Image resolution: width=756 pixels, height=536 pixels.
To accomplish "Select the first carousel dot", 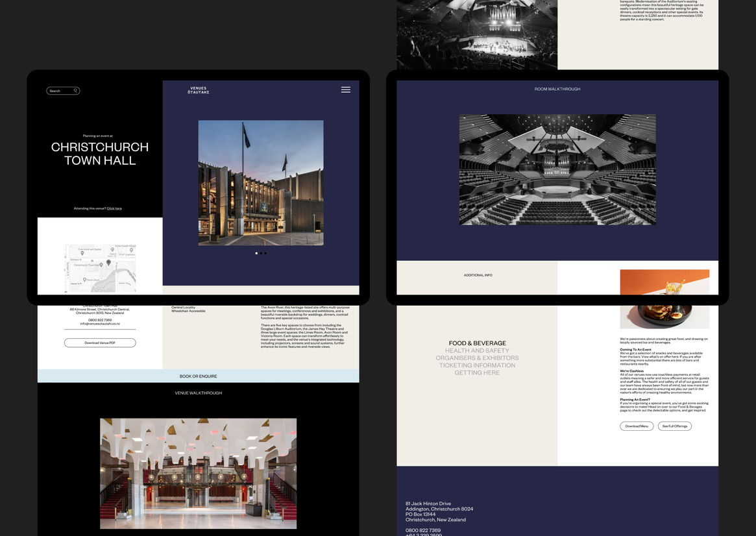I will (x=256, y=253).
